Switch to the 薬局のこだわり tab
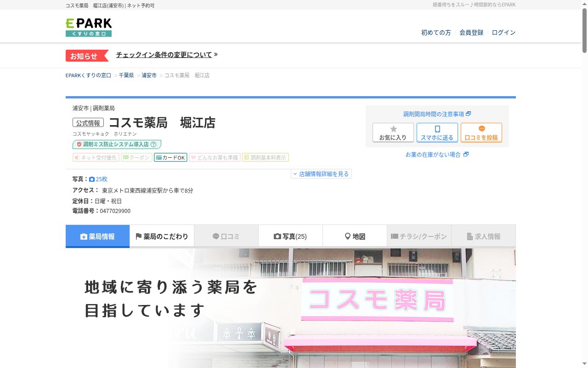This screenshot has width=588, height=368. pos(162,236)
